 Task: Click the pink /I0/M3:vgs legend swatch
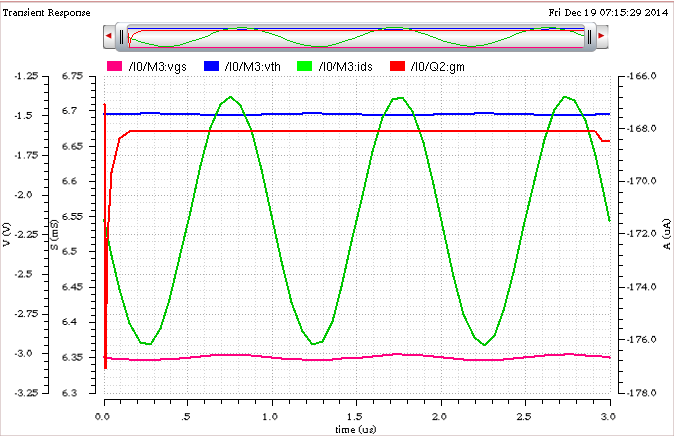click(x=115, y=66)
